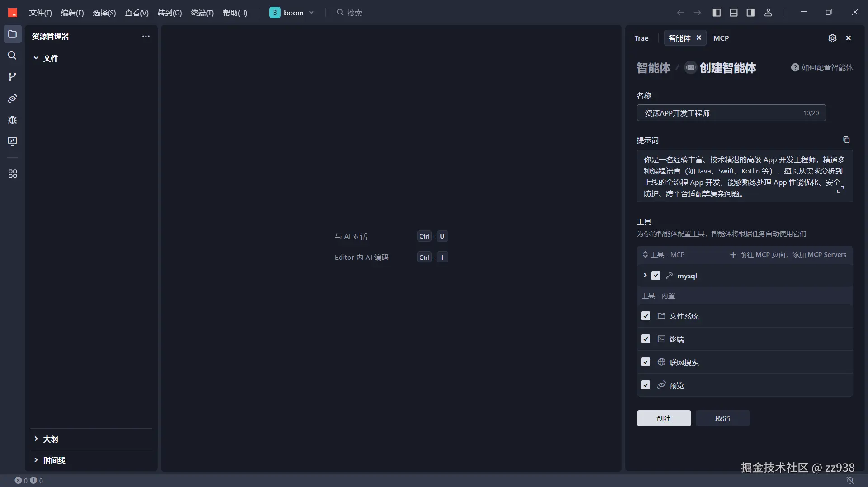Open the Extensions grid icon in activity bar
Screen dimensions: 868x487
coord(12,173)
